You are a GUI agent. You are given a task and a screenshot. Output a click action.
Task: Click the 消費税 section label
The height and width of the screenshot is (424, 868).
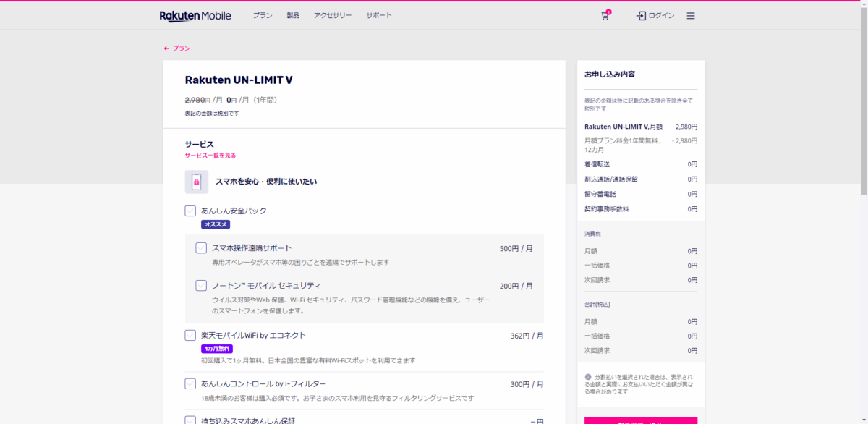point(592,234)
